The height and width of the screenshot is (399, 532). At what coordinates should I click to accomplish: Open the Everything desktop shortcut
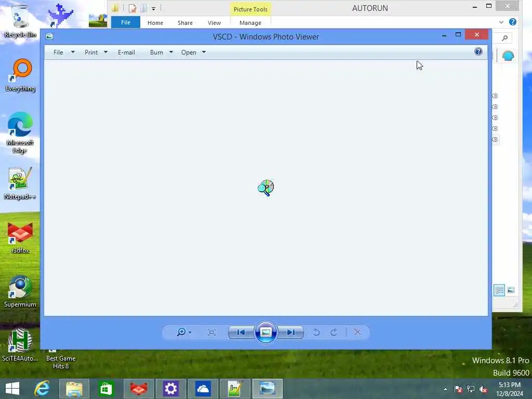(x=20, y=75)
